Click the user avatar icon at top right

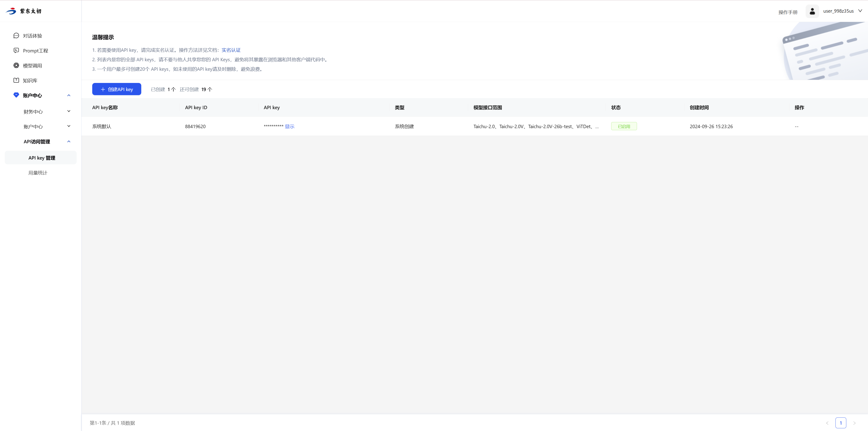(x=812, y=11)
